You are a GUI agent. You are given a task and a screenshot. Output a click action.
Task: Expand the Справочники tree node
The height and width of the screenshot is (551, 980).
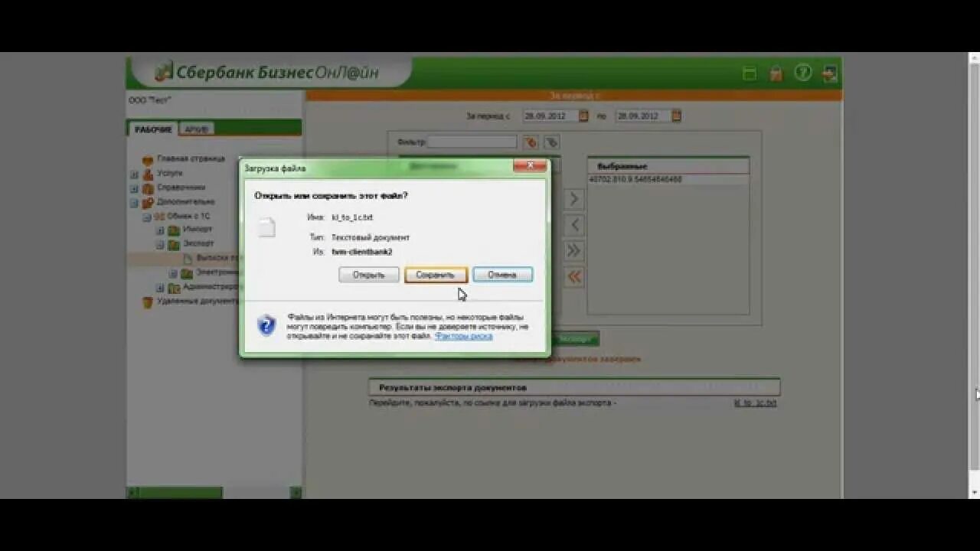(134, 188)
